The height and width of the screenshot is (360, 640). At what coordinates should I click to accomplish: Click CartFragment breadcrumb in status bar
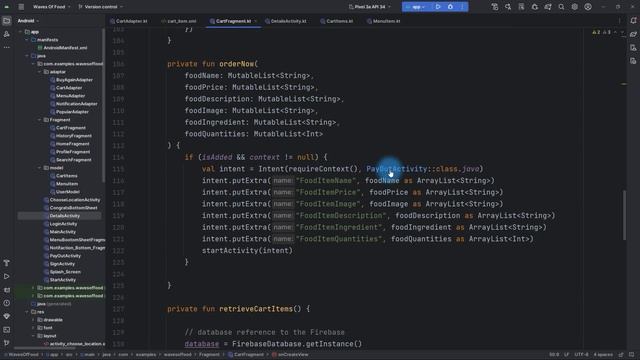click(246, 355)
